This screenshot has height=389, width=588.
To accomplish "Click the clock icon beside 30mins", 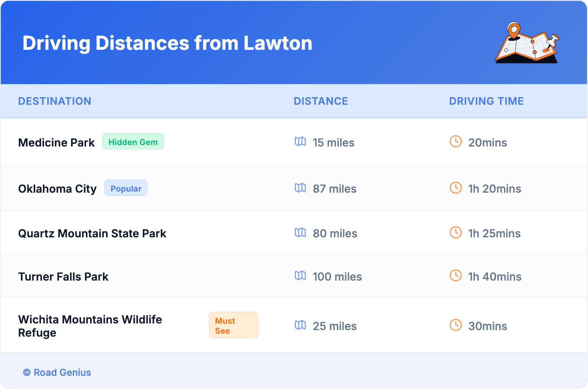I will 456,325.
